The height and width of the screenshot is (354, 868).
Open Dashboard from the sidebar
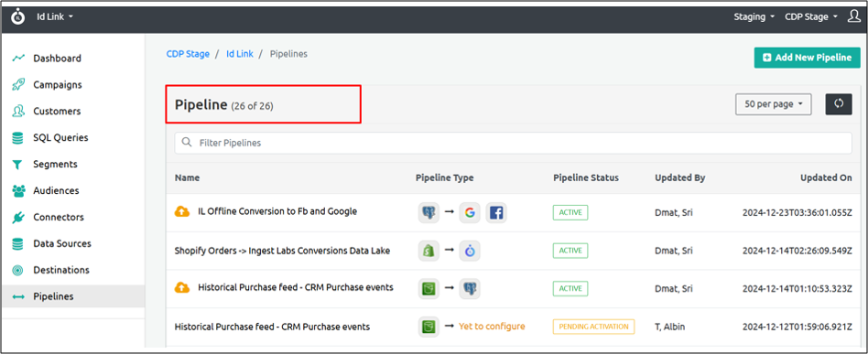tap(57, 58)
